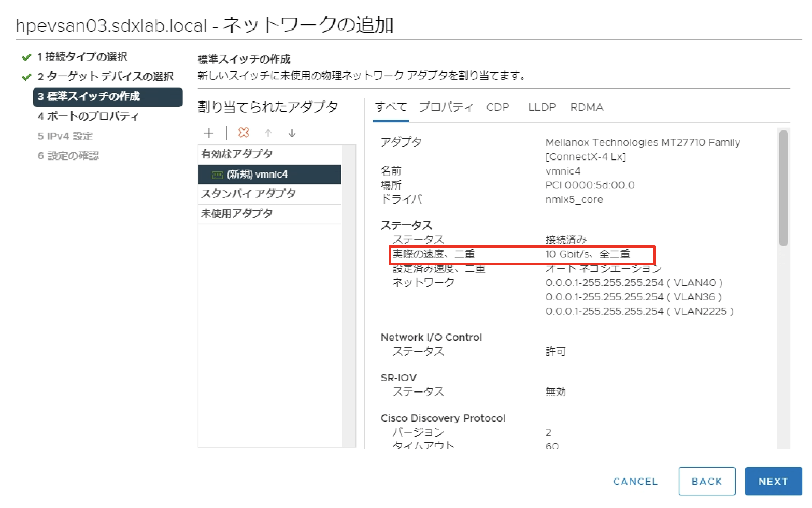Open the プロパティ tab
The height and width of the screenshot is (508, 812).
446,107
